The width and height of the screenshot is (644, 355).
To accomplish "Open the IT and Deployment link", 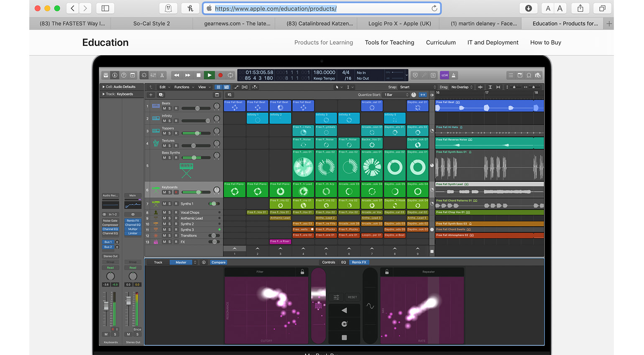I will coord(493,42).
